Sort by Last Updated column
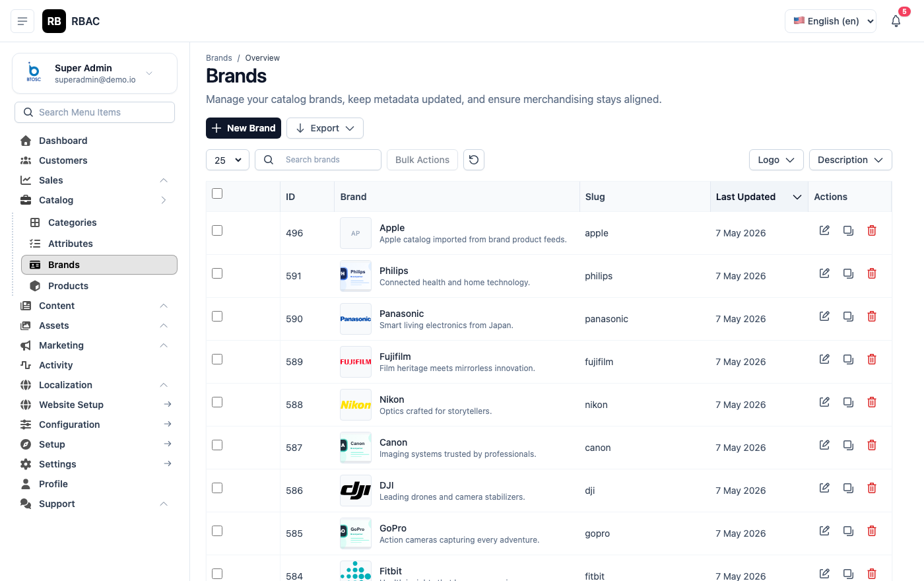 click(x=758, y=197)
